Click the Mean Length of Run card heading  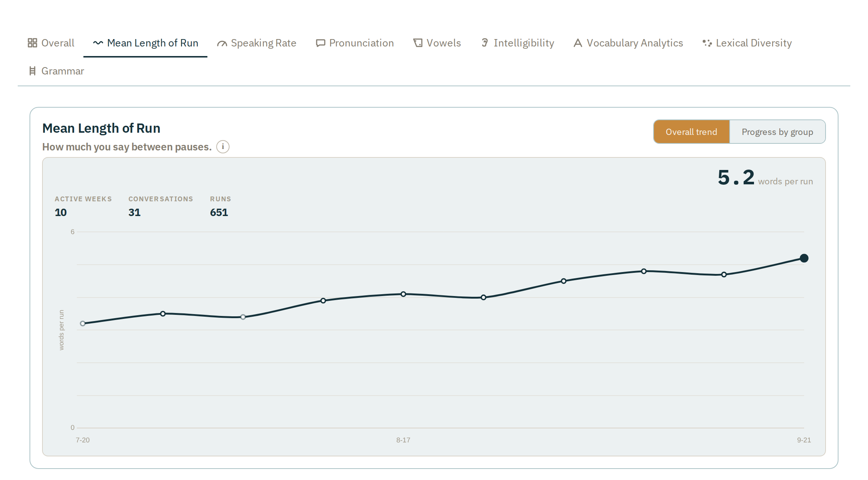point(101,128)
